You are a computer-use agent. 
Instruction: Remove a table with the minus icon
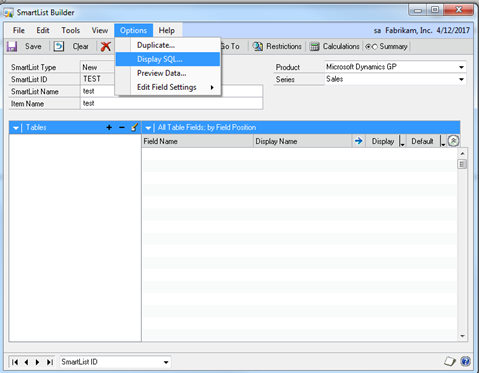[122, 127]
